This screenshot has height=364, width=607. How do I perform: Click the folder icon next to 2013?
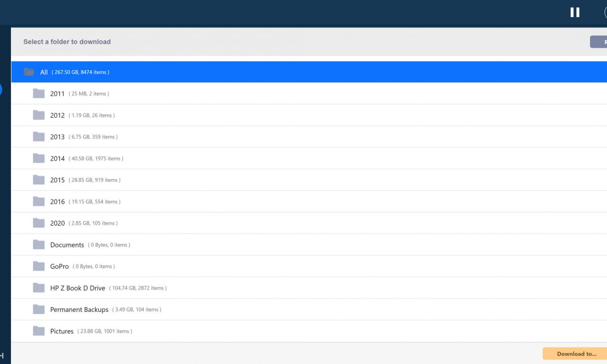coord(39,136)
